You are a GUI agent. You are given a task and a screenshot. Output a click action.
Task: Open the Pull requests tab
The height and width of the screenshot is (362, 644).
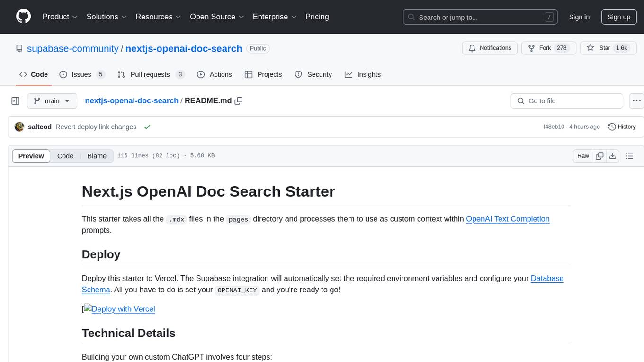pyautogui.click(x=151, y=74)
